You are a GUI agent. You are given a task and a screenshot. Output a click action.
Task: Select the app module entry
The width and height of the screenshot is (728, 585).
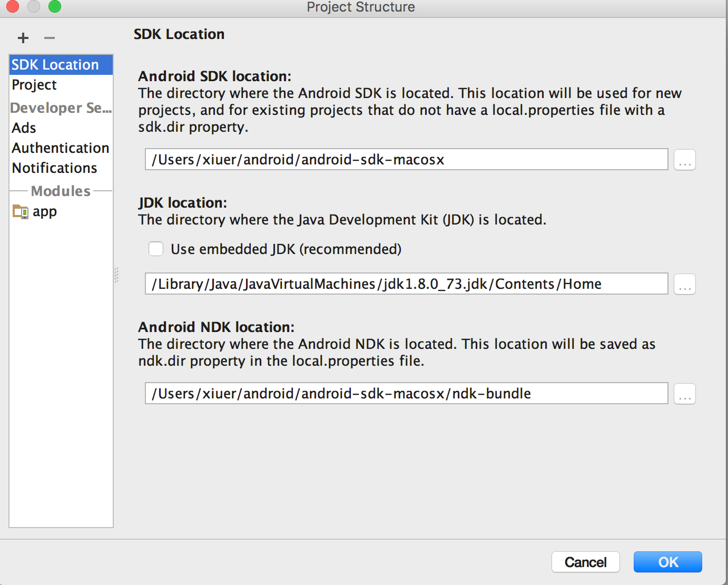tap(61, 212)
